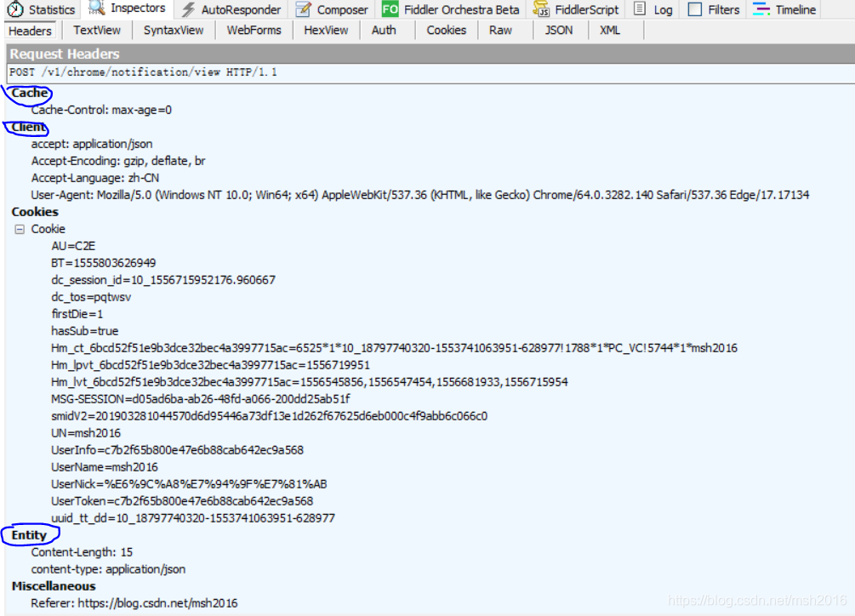Select the Hm_ct_ cookie row
The height and width of the screenshot is (616, 855).
(394, 348)
